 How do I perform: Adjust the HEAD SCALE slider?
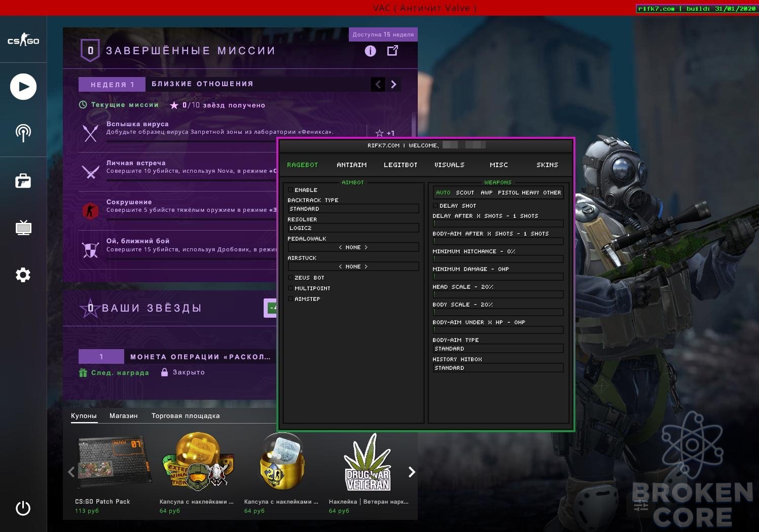[498, 294]
